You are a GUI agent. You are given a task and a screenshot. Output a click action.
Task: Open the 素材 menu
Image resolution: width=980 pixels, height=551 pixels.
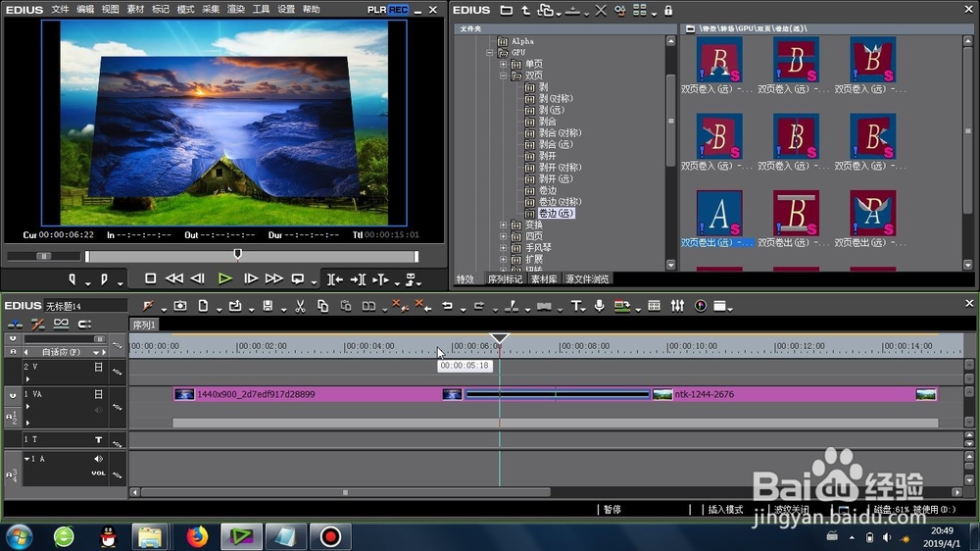point(135,10)
